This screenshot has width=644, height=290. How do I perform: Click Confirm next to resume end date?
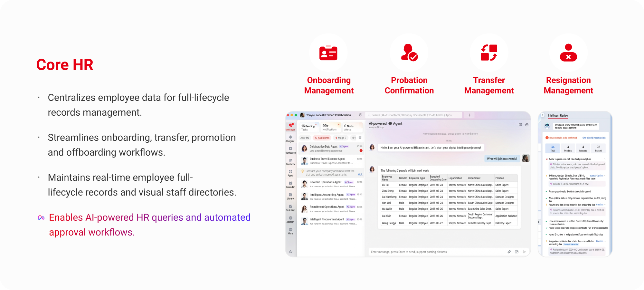coord(600,205)
